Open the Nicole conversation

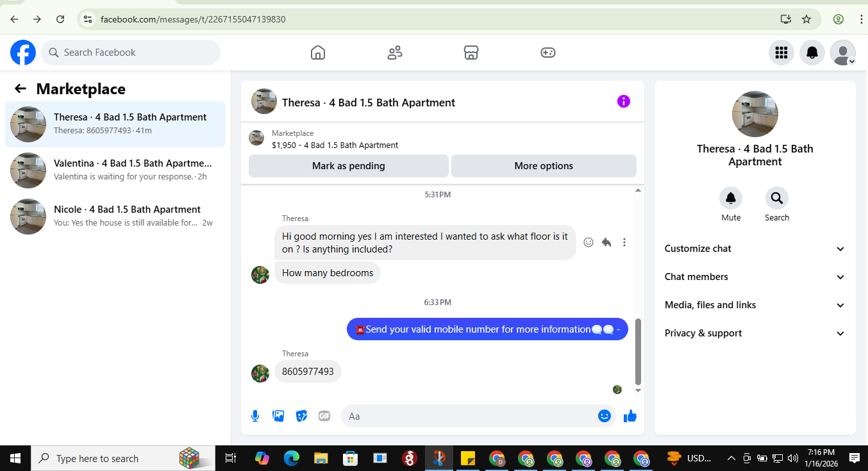click(x=115, y=217)
